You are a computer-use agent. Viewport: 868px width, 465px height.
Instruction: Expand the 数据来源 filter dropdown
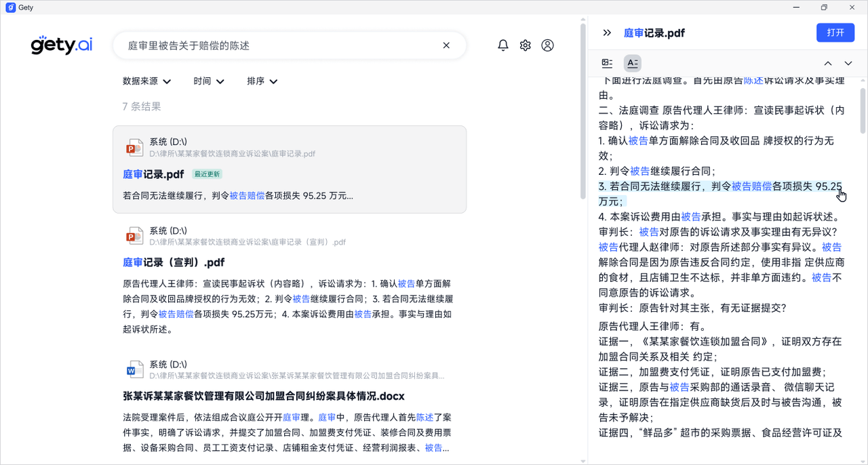coord(146,81)
